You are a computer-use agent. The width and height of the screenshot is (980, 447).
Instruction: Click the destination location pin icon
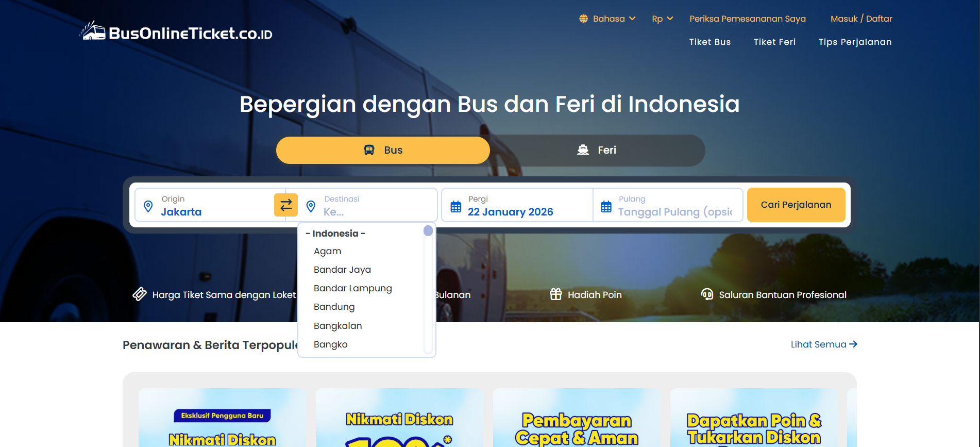point(311,206)
